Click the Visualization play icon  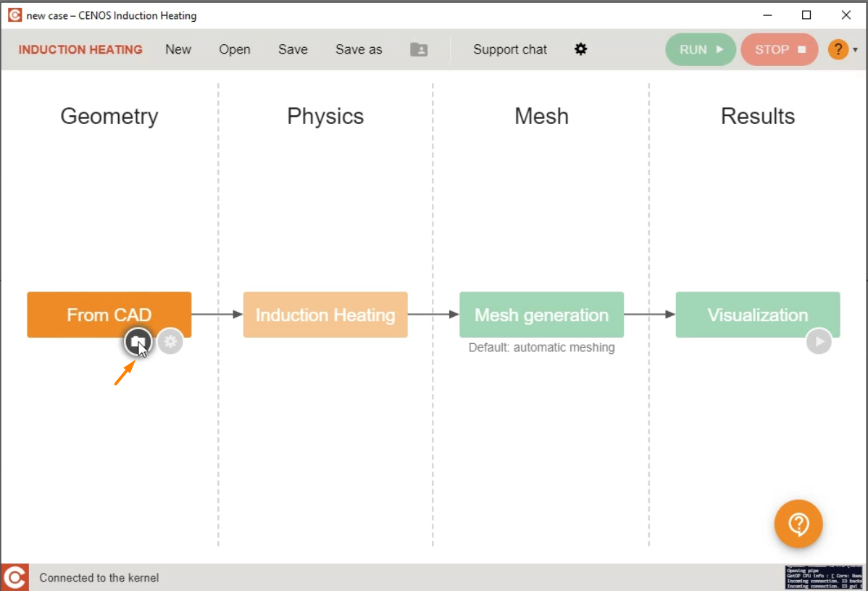pos(819,342)
